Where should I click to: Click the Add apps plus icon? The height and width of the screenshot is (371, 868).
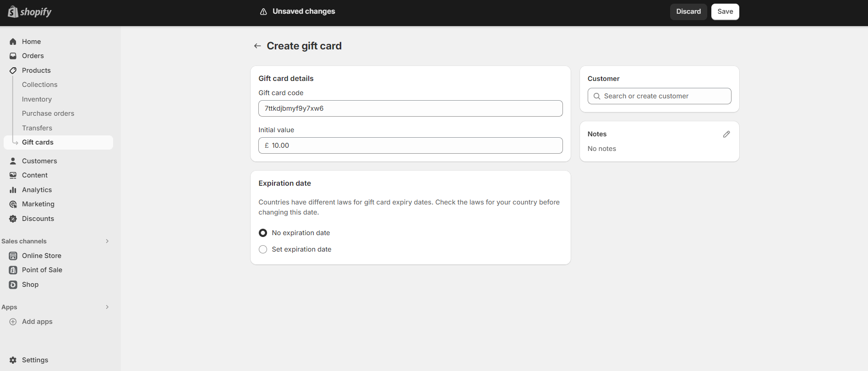coord(13,322)
